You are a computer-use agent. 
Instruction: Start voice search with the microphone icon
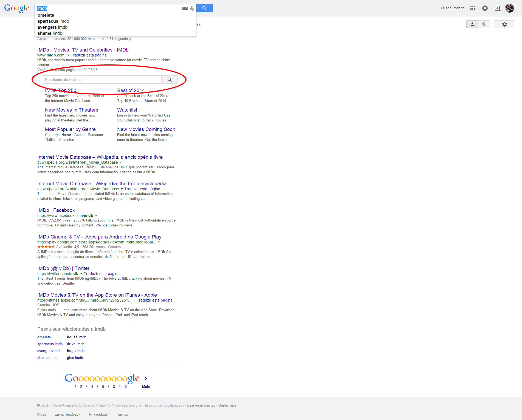click(192, 8)
